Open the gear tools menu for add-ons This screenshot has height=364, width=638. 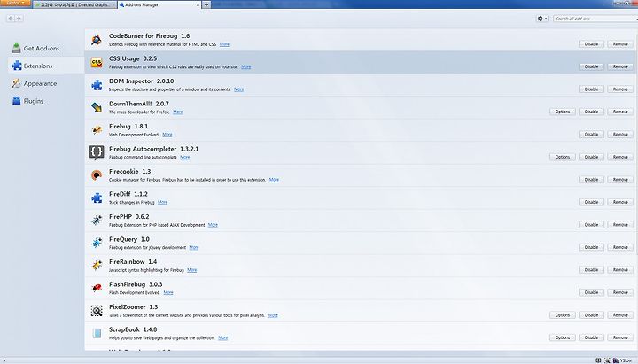tap(542, 19)
